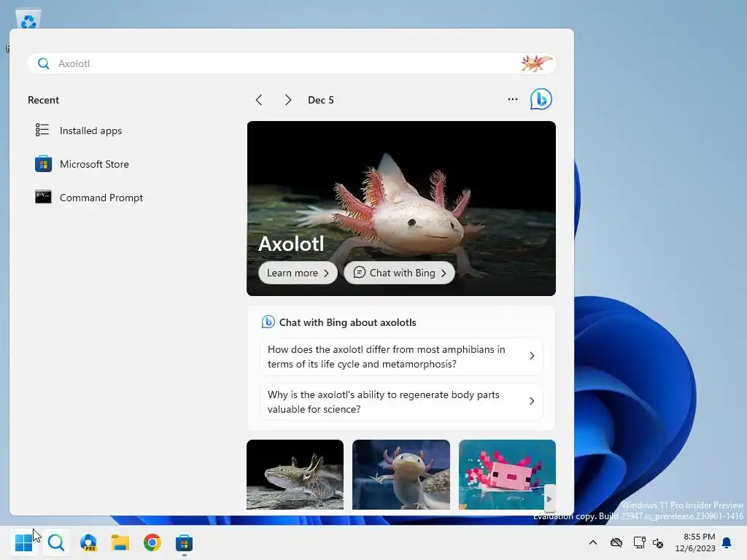
Task: Click the thumbnail row scroll arrow
Action: click(x=549, y=499)
